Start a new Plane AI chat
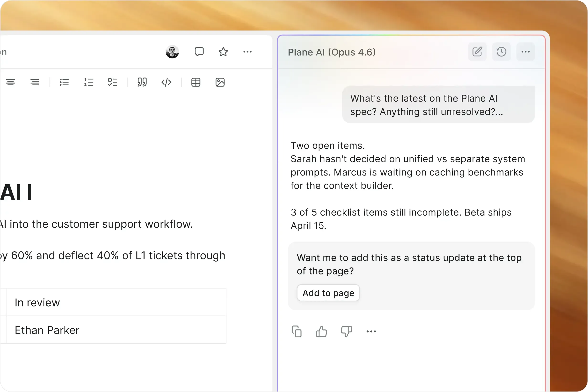 477,52
